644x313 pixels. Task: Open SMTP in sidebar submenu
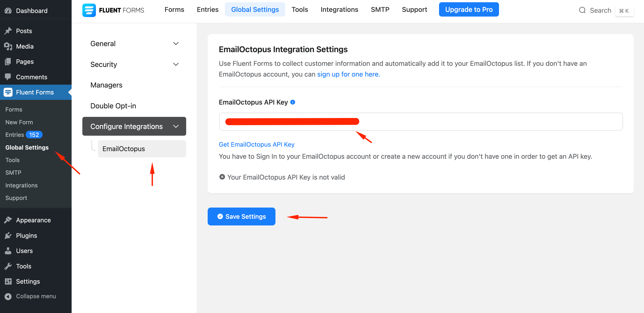pyautogui.click(x=13, y=172)
